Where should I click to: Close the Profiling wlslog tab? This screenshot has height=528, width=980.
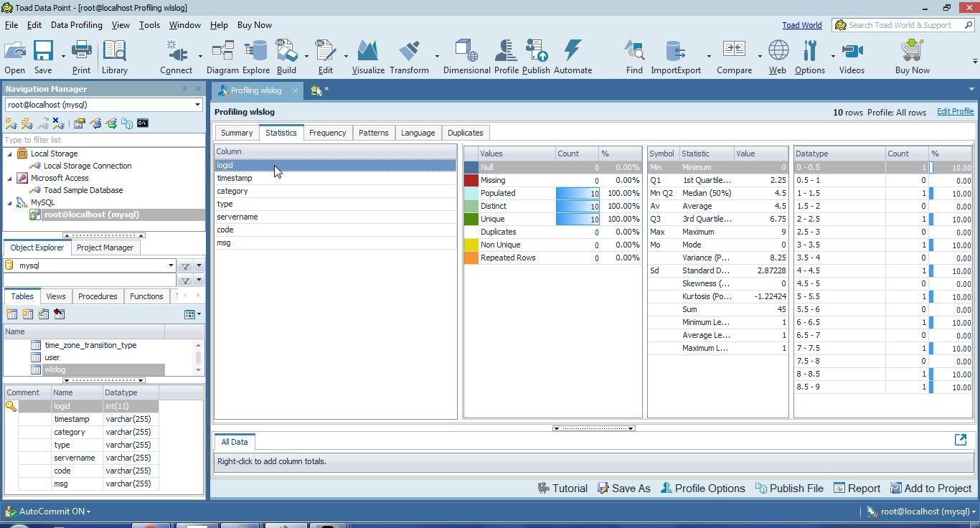click(x=295, y=90)
